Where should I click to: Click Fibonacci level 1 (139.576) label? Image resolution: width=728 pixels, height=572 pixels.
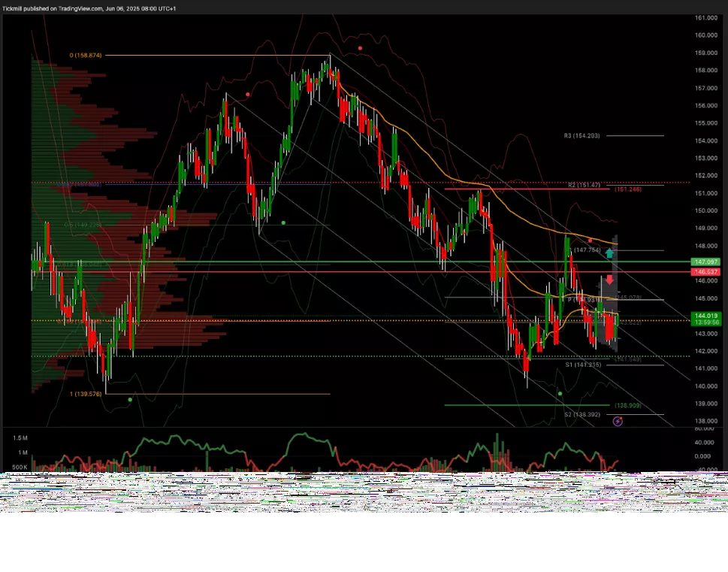86,394
